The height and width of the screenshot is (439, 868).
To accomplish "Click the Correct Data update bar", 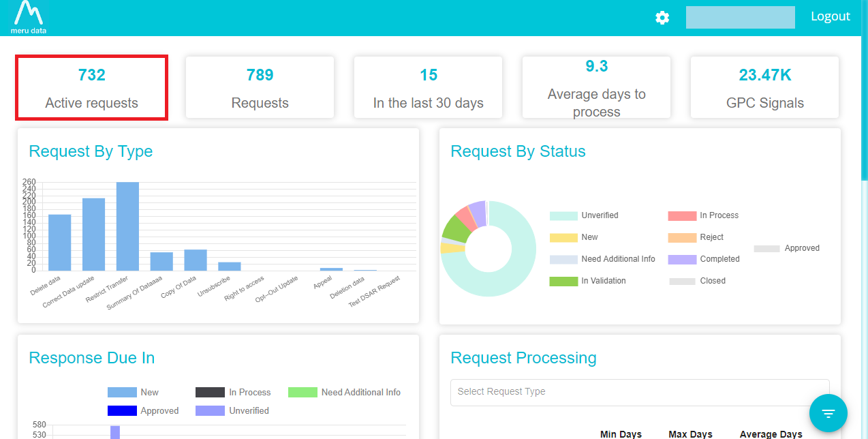I will 93,234.
